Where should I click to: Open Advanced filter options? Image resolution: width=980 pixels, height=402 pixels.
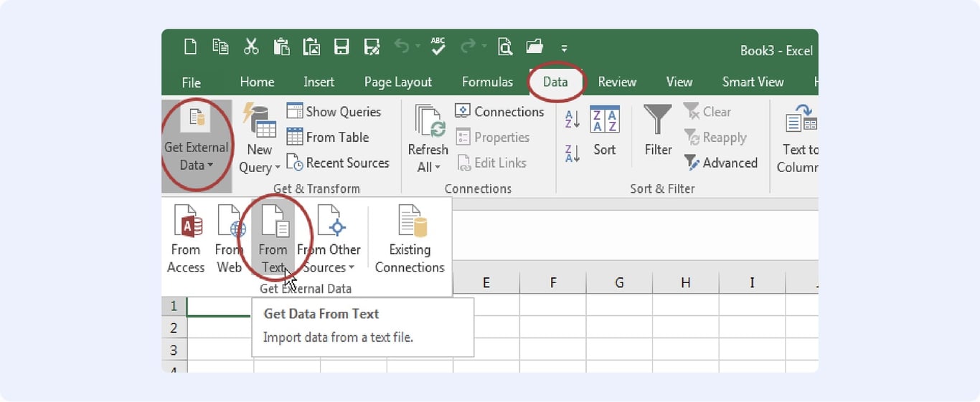tap(721, 163)
